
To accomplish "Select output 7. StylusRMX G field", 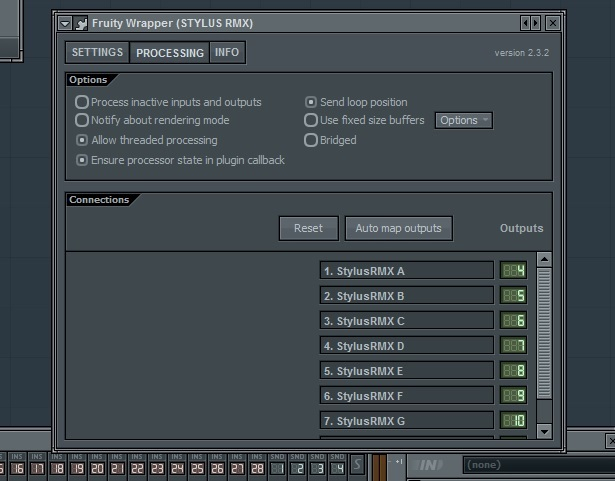I will pyautogui.click(x=407, y=421).
